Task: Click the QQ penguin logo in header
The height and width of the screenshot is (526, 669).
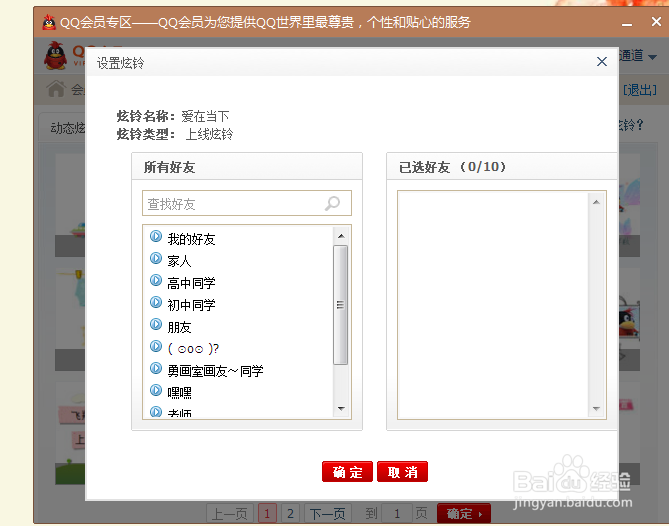Action: (55, 56)
